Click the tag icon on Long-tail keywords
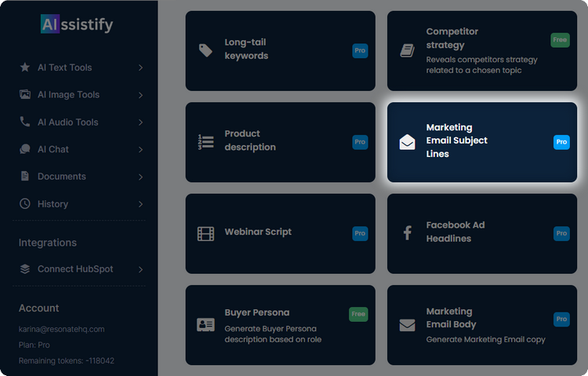The height and width of the screenshot is (376, 588). click(205, 50)
